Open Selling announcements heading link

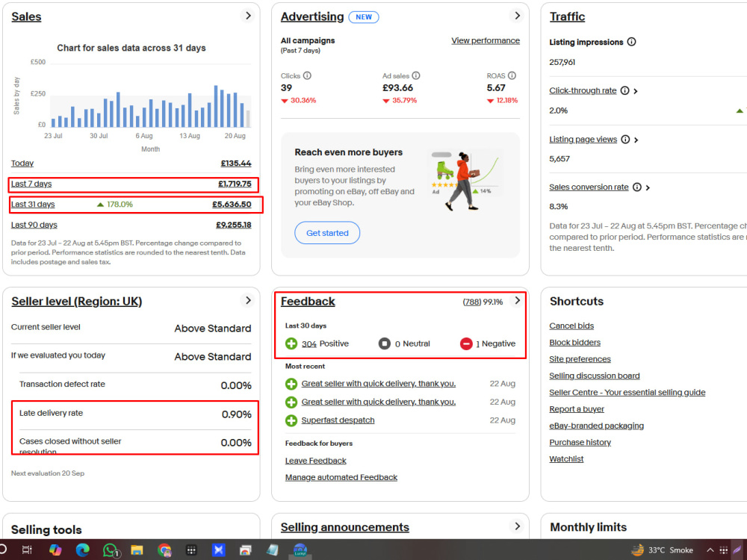click(344, 527)
